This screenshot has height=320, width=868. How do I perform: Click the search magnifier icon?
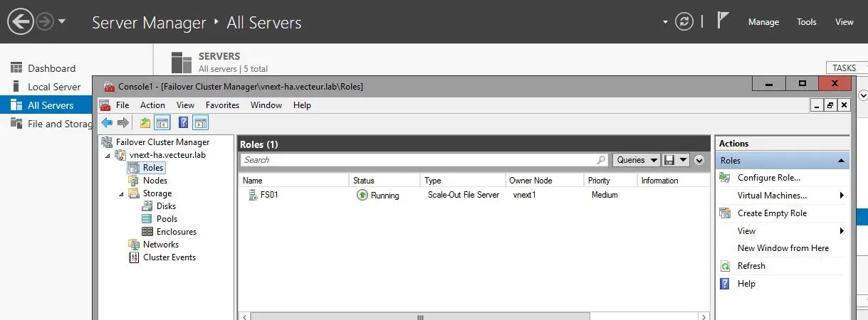pos(602,160)
